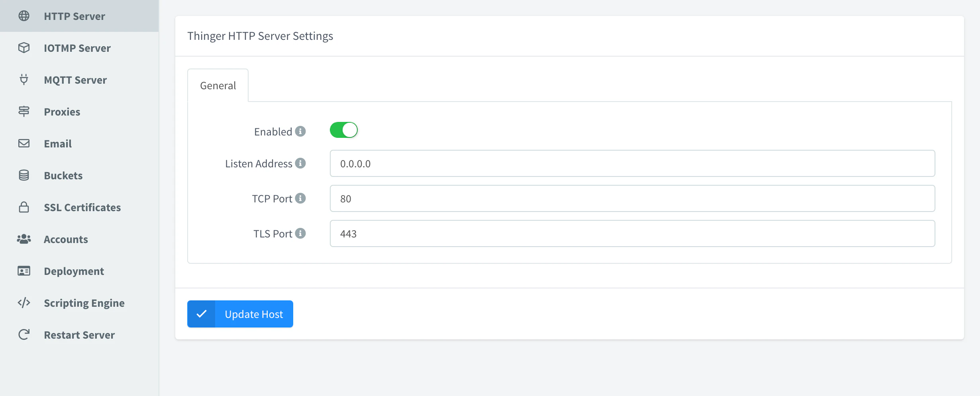This screenshot has width=980, height=396.
Task: Click the padlock icon for SSL Certificates
Action: coord(24,207)
